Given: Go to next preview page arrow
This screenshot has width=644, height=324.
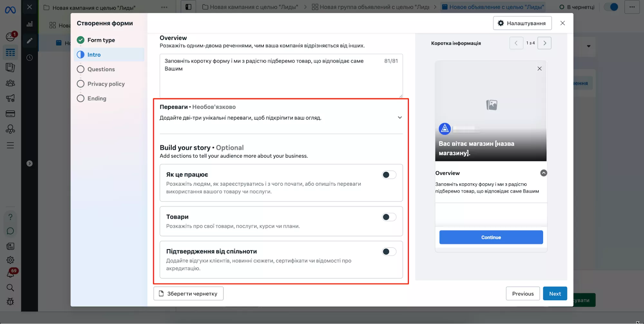Looking at the screenshot, I should click(544, 43).
